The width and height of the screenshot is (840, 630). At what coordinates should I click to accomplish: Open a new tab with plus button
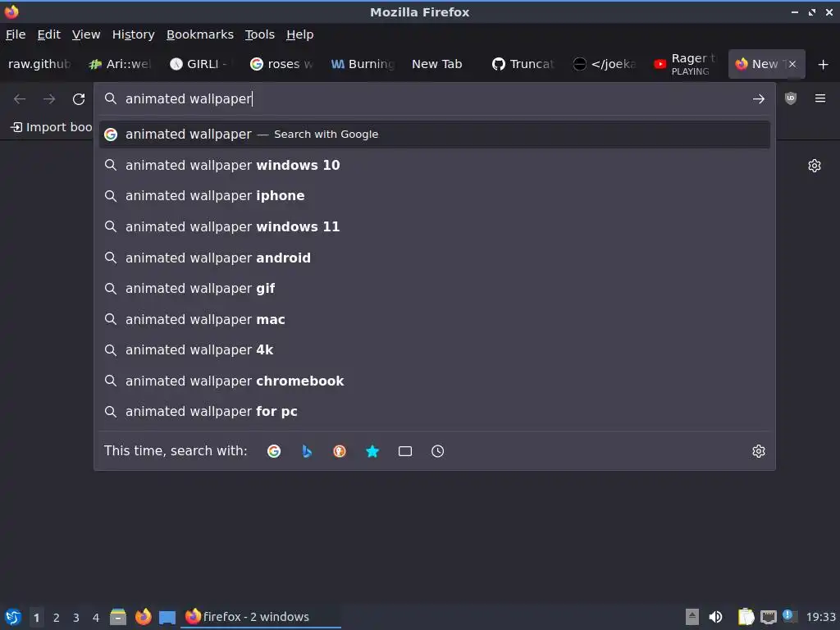[824, 64]
